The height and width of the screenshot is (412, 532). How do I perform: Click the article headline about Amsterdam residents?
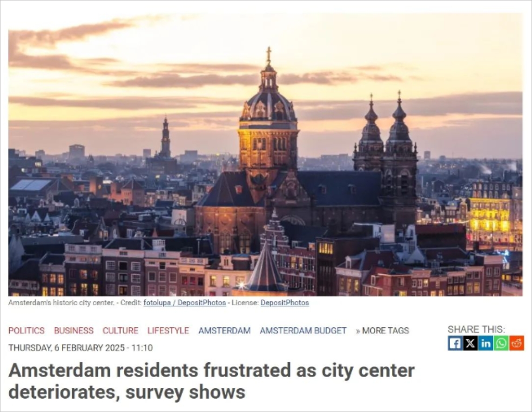(x=211, y=381)
